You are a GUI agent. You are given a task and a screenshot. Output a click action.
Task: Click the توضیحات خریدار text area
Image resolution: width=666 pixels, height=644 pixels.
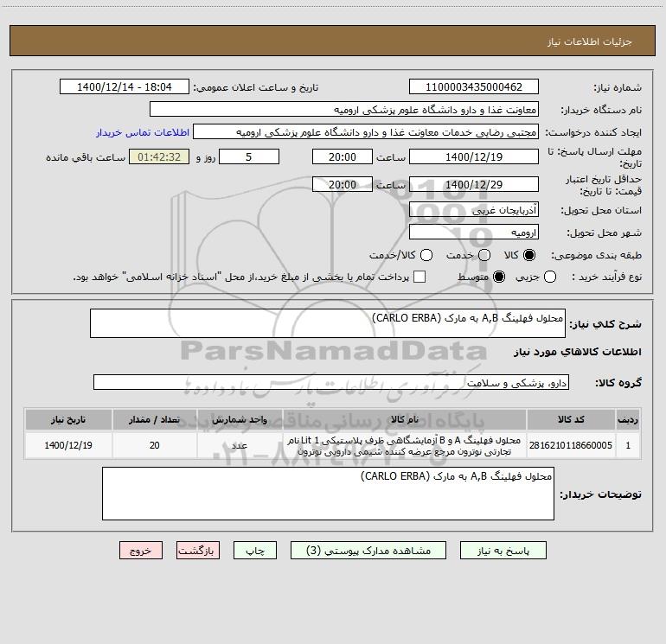point(328,494)
